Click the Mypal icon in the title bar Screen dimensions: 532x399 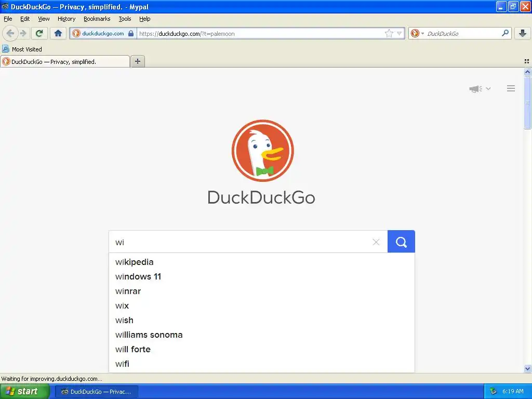coord(5,6)
